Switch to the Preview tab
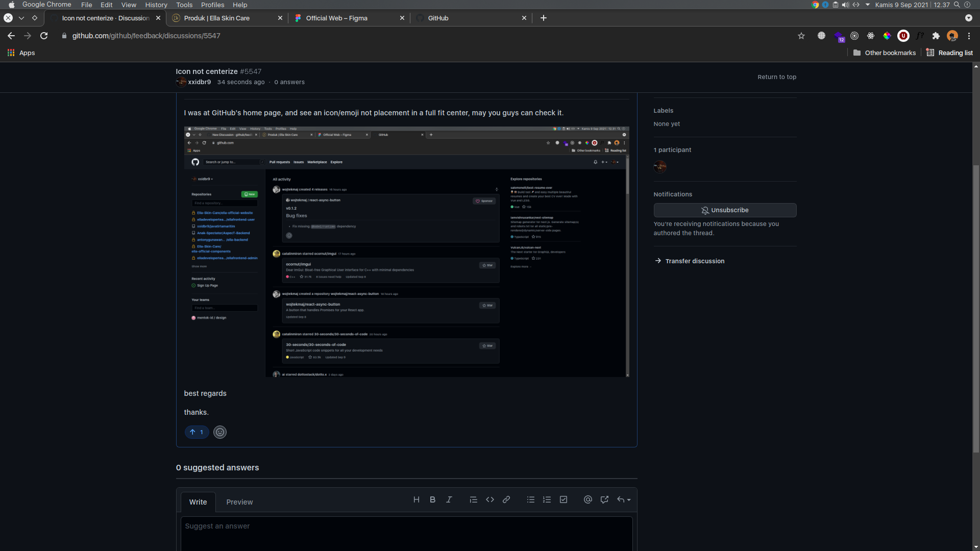Viewport: 980px width, 551px height. [239, 502]
